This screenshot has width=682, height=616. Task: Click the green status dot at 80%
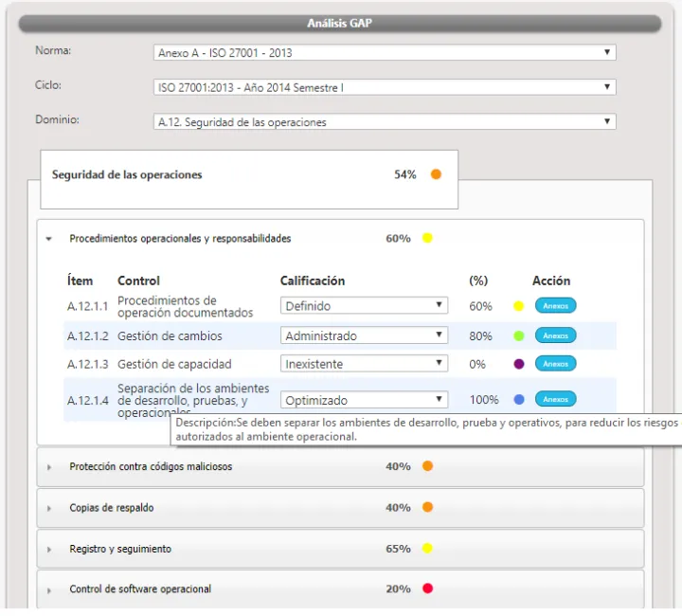518,335
